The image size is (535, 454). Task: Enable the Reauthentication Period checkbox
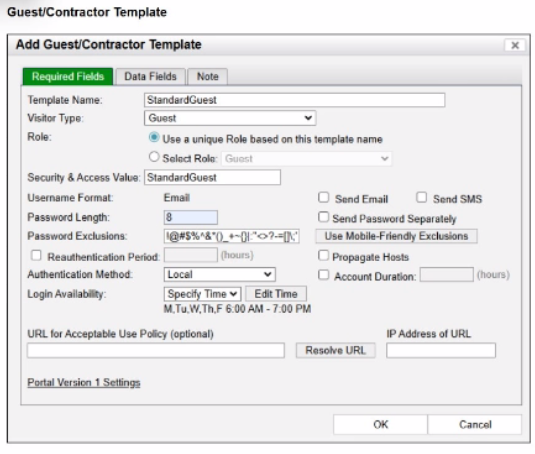coord(36,255)
